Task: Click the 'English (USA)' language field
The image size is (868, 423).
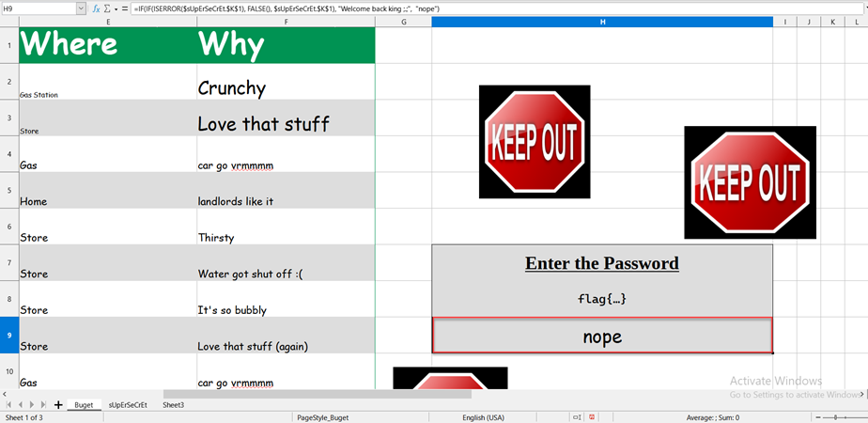Action: pos(483,417)
